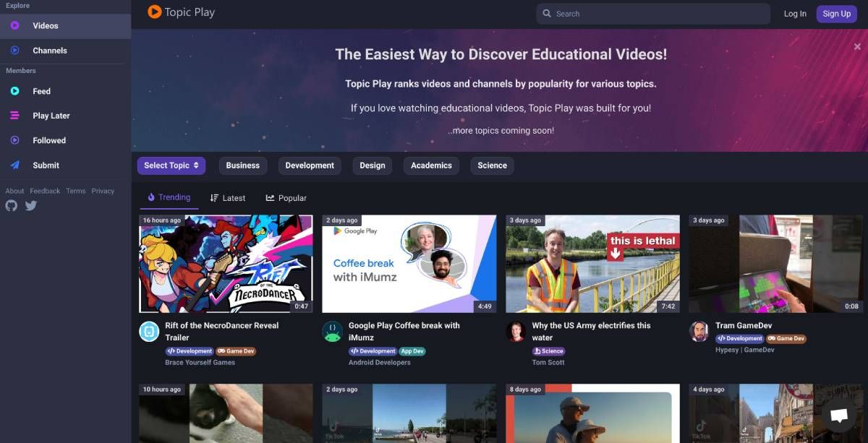Click Game Dev tag under NecroDancer trailer
Screen dimensions: 868x443
coord(236,351)
